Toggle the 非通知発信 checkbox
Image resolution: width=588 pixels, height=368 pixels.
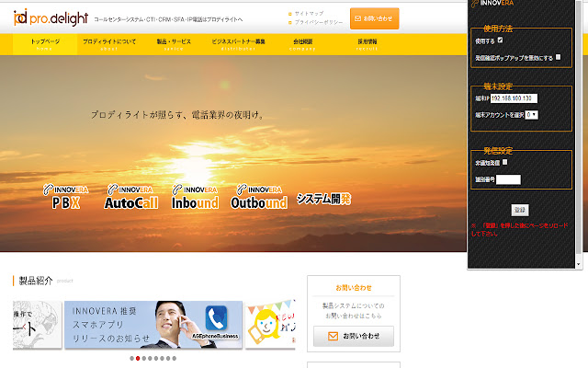(506, 162)
